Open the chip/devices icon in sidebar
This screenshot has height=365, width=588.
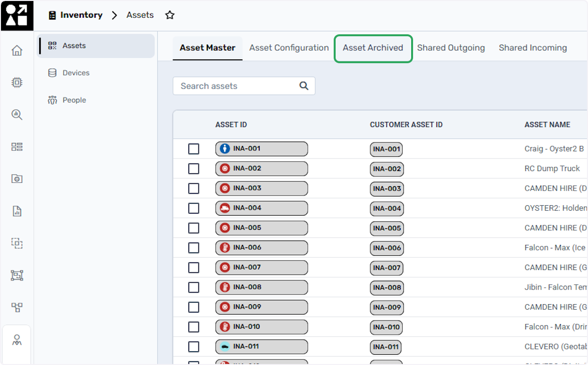coord(17,83)
